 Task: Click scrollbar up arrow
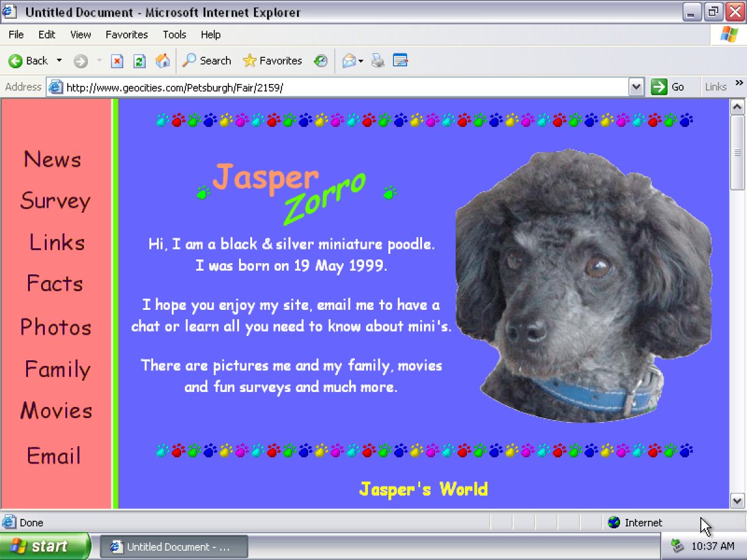click(x=737, y=107)
